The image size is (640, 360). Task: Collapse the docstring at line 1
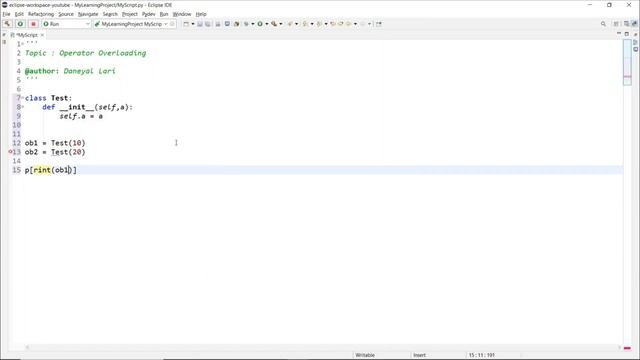click(x=22, y=44)
